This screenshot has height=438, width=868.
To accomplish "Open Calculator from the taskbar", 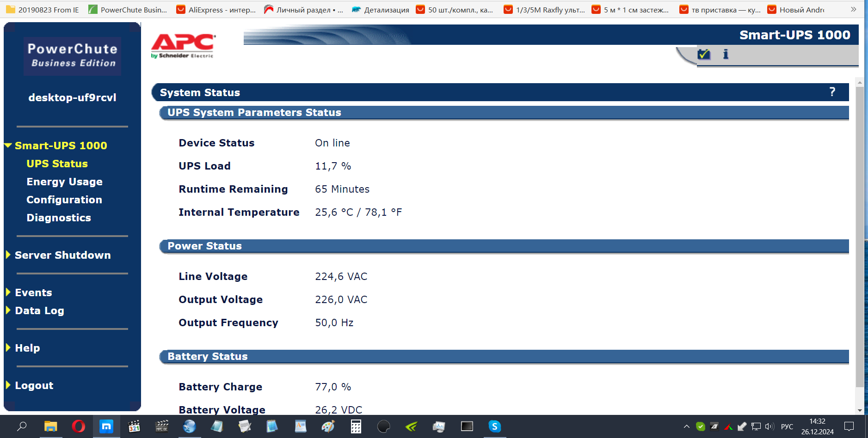I will click(x=356, y=426).
